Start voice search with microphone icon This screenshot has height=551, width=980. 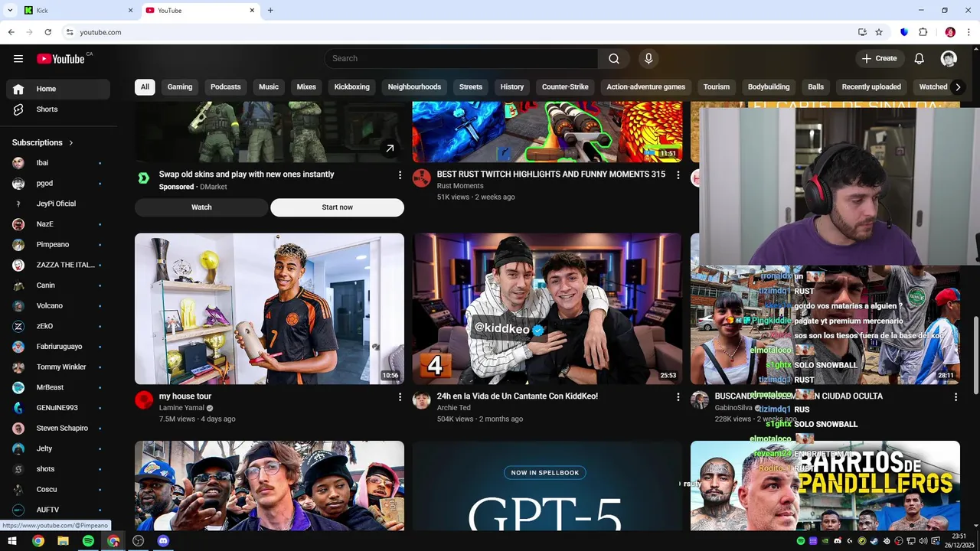[x=648, y=59]
